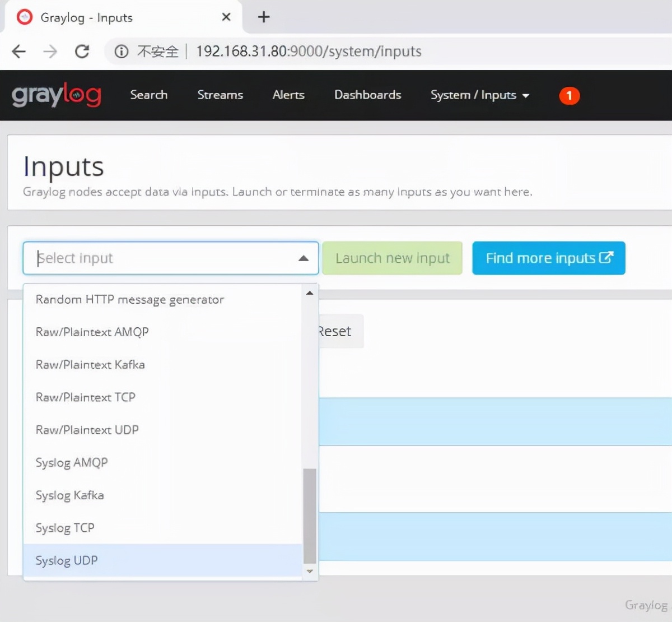Click the Find more inputs button
This screenshot has width=672, height=622.
548,258
